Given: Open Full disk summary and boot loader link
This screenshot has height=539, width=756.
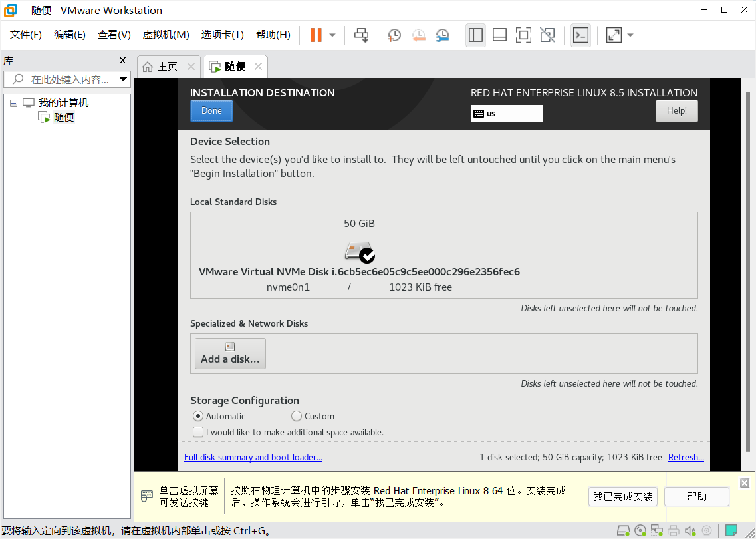Looking at the screenshot, I should (x=253, y=457).
